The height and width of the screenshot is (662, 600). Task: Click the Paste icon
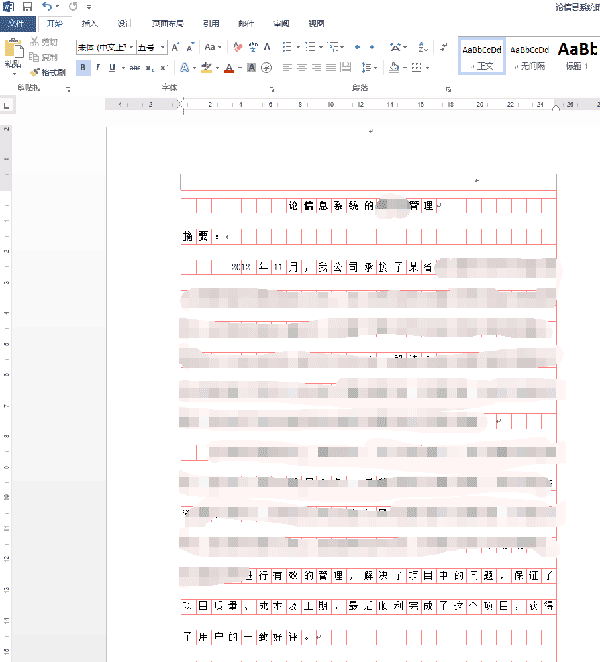(14, 50)
